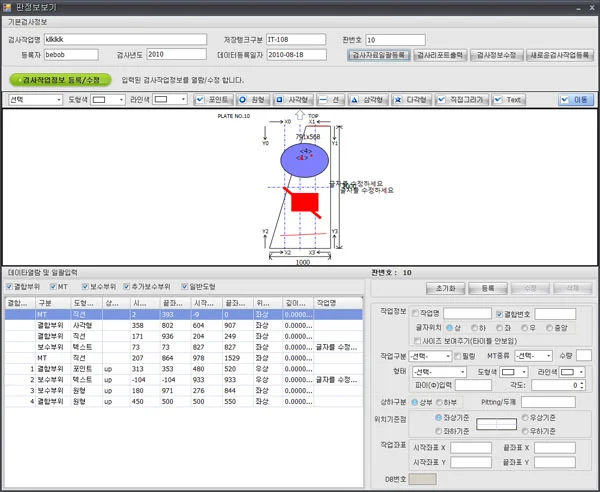Click the 수량 input field
The width and height of the screenshot is (600, 492).
coord(584,355)
